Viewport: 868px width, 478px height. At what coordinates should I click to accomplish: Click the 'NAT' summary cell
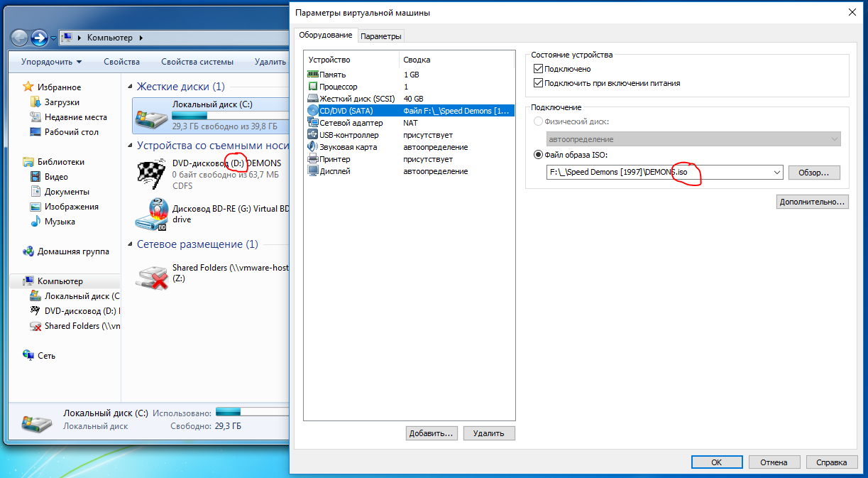pyautogui.click(x=410, y=123)
